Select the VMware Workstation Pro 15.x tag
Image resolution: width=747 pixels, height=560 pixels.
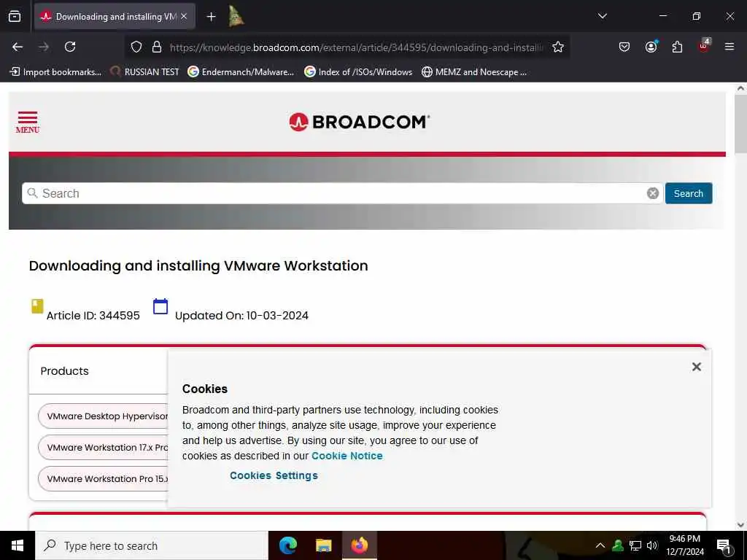coord(103,478)
